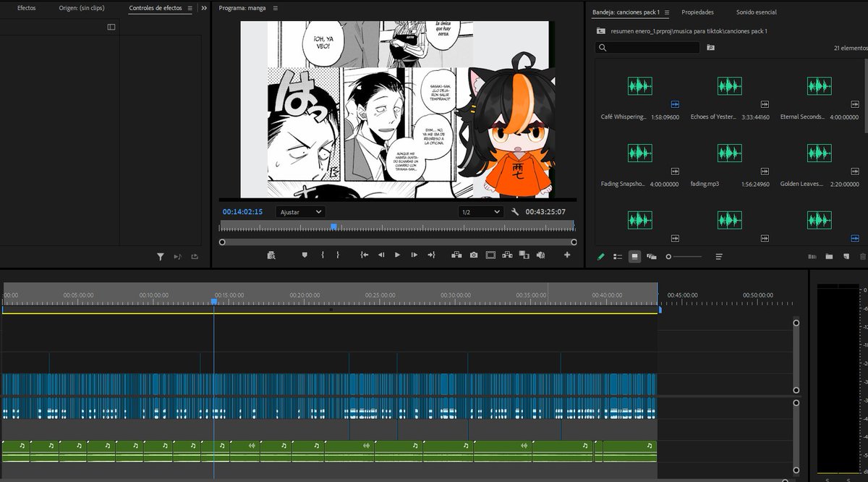Switch to the Propiedades tab
Screen dimensions: 868x482
[697, 12]
